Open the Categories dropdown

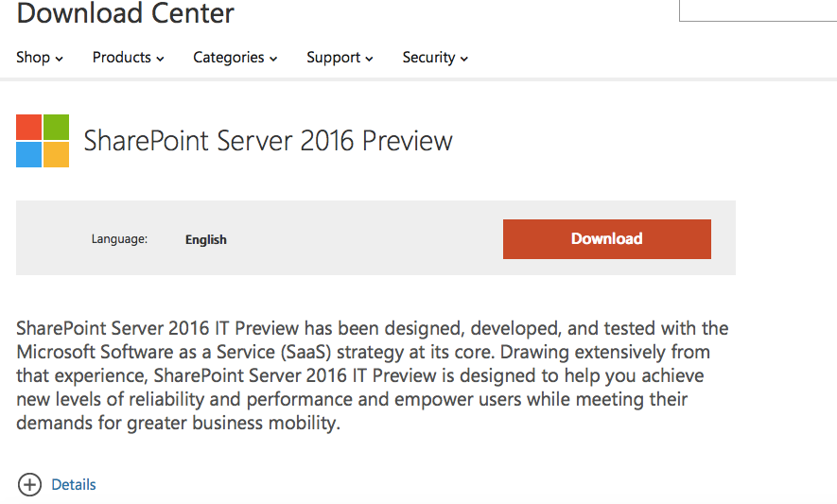[x=235, y=57]
